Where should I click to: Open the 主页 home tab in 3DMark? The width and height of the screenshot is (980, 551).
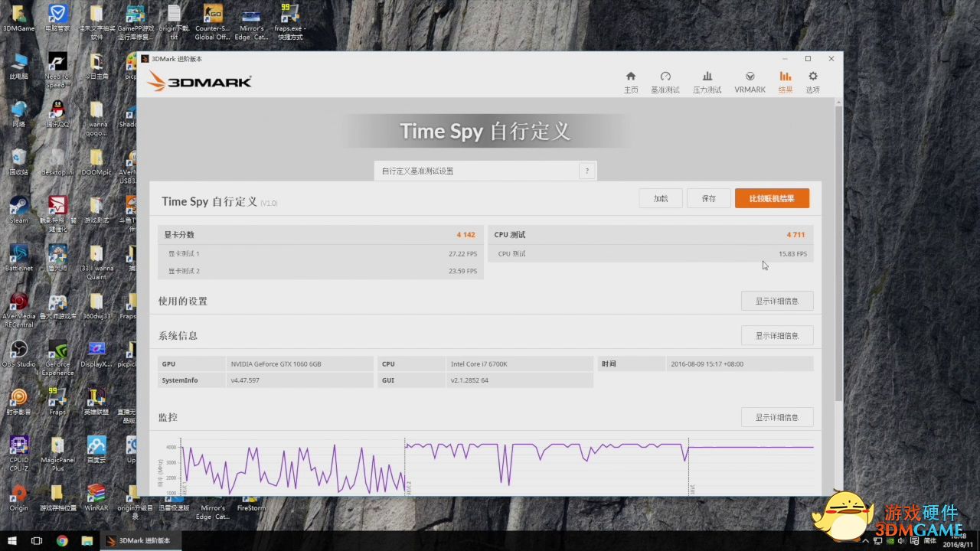[x=630, y=82]
